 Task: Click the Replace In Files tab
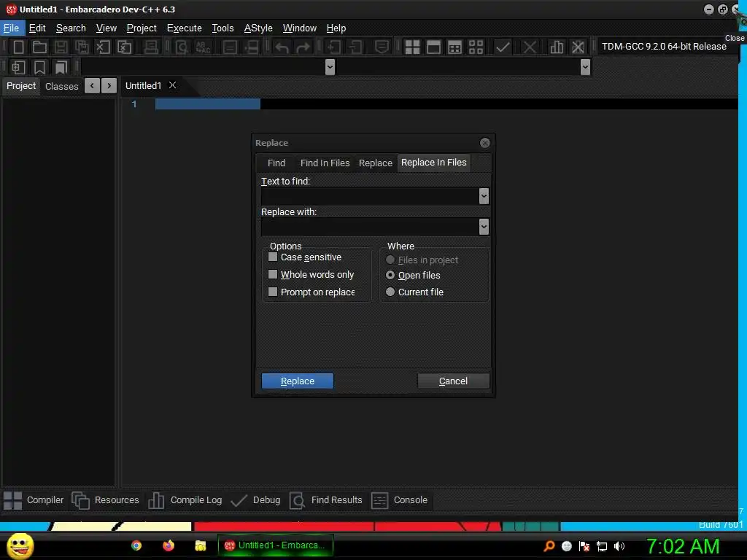click(x=433, y=163)
